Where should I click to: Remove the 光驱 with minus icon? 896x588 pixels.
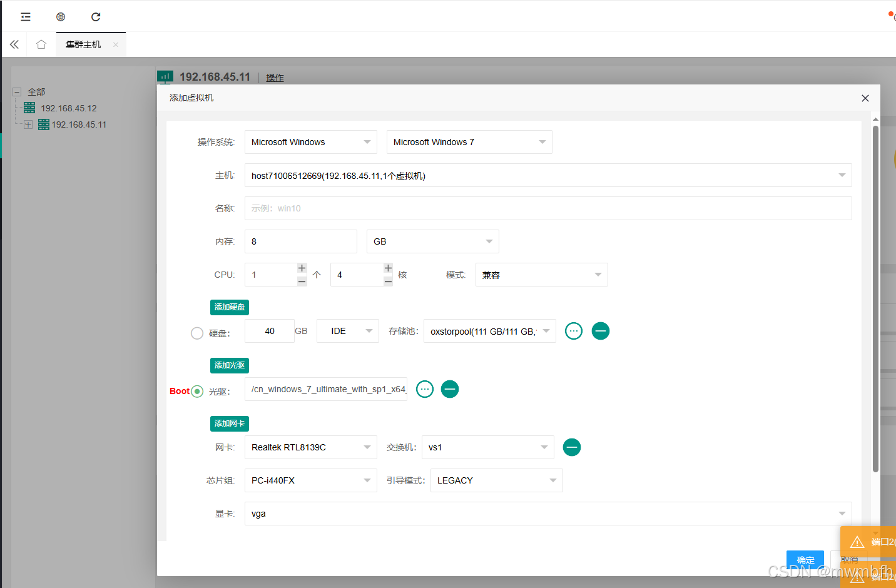(450, 389)
